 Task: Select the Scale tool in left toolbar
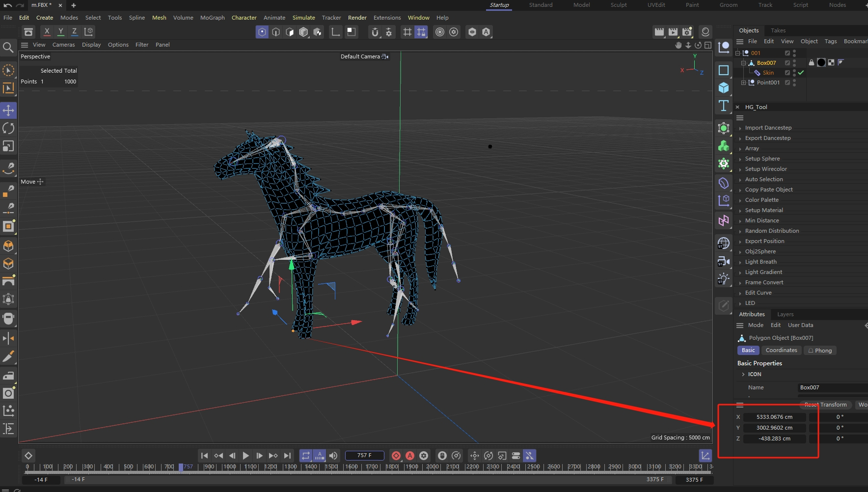pos(8,146)
